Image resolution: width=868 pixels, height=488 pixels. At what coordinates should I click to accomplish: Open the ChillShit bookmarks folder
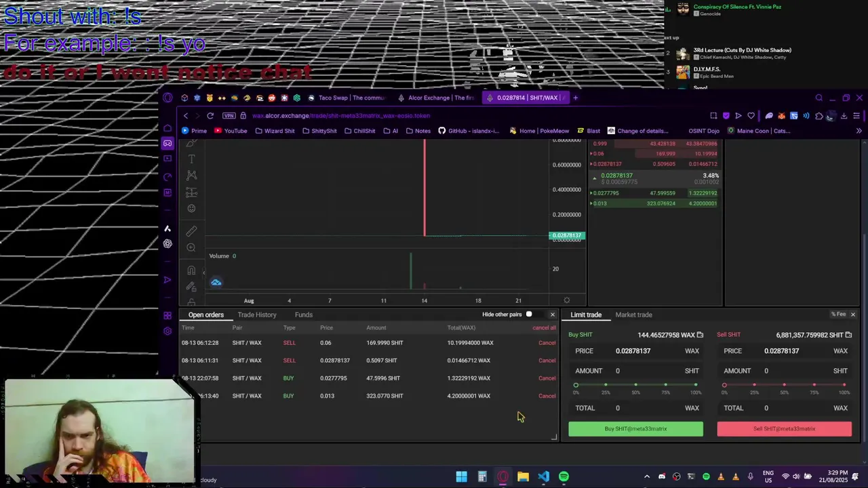coord(359,131)
